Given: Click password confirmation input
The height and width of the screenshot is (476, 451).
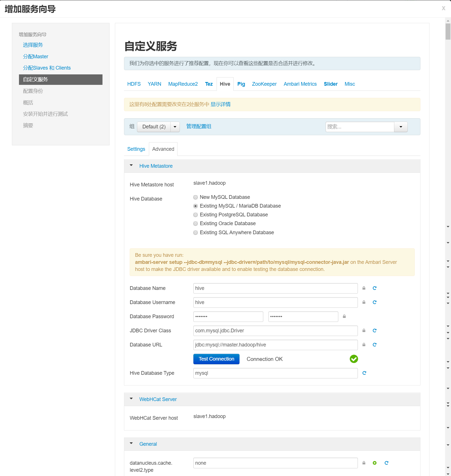Looking at the screenshot, I should click(x=303, y=316).
